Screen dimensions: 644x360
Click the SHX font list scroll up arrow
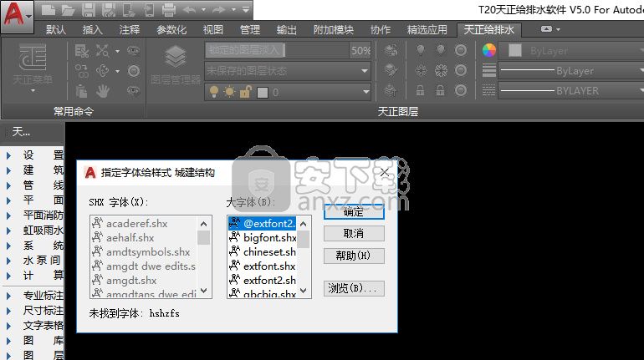tap(204, 224)
